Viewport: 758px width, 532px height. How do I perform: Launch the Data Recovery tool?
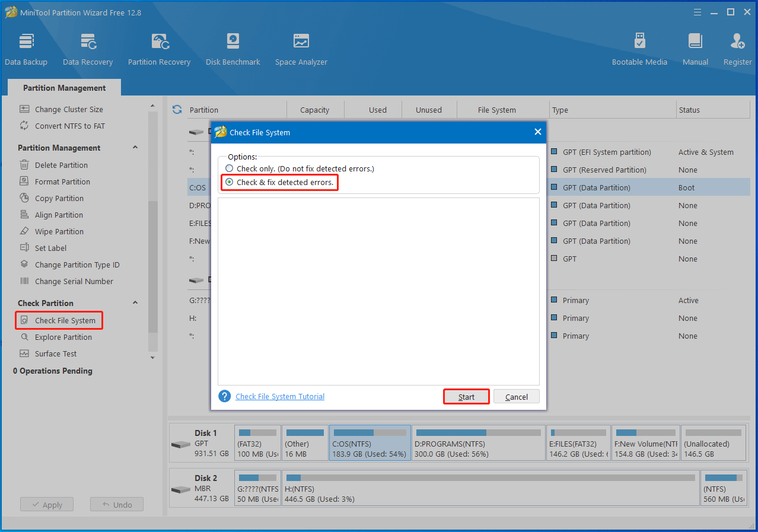click(x=88, y=50)
